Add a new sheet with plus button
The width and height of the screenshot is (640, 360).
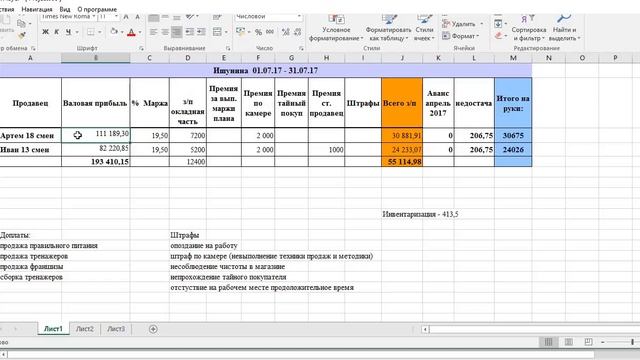point(153,329)
